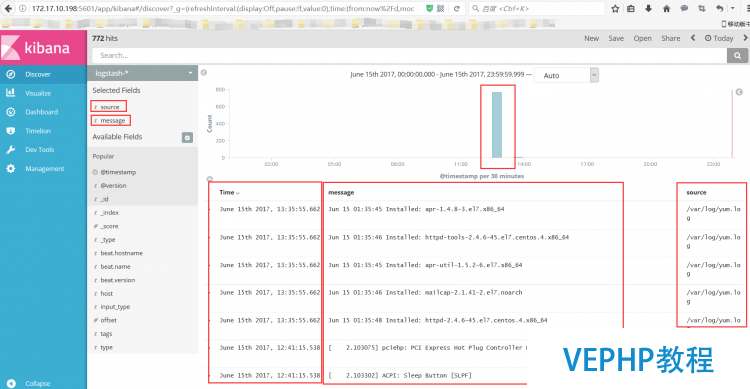
Task: Click the browser undo arrow icon
Action: point(720,9)
